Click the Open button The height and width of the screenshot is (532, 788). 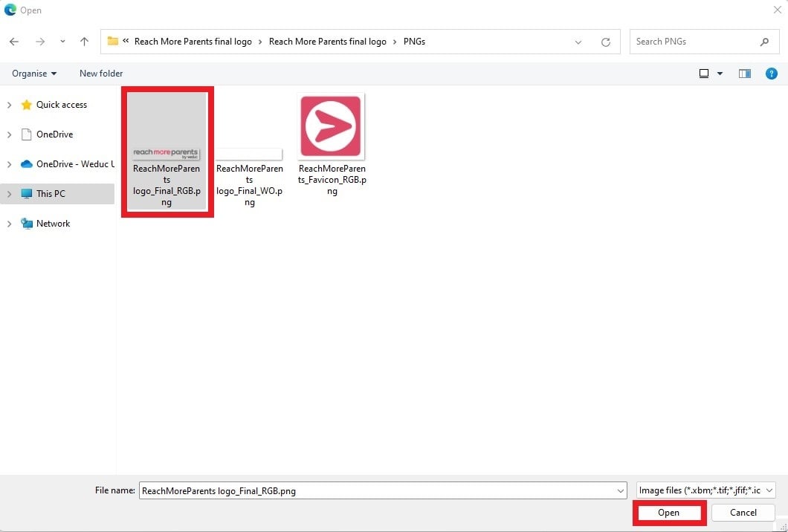click(668, 513)
